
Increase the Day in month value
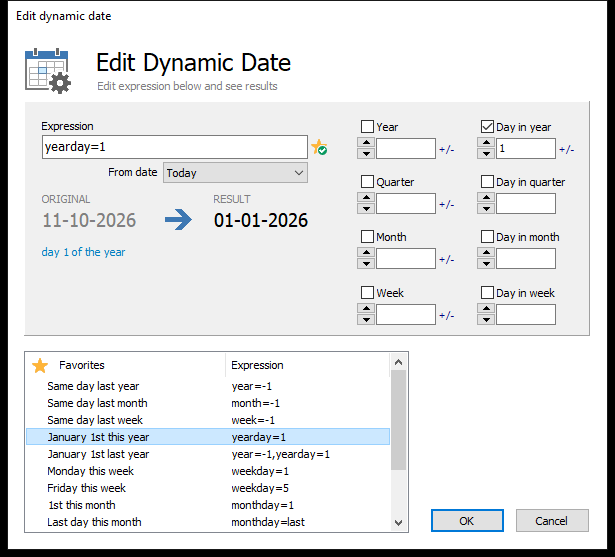pyautogui.click(x=486, y=253)
